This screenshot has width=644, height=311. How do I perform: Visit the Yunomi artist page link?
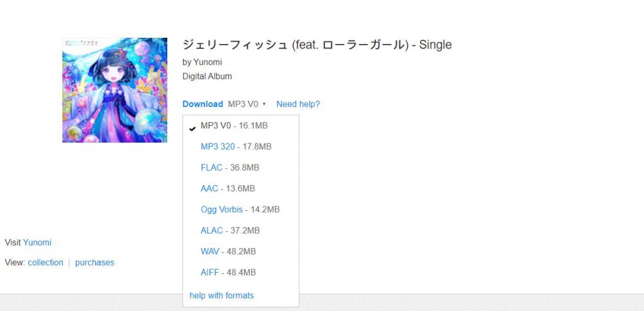pyautogui.click(x=37, y=242)
